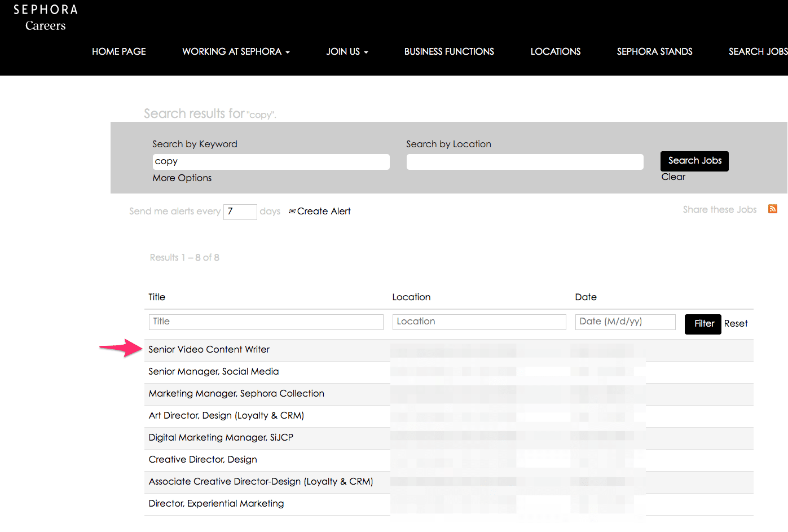Open the Sephora Careers logo

tap(46, 17)
